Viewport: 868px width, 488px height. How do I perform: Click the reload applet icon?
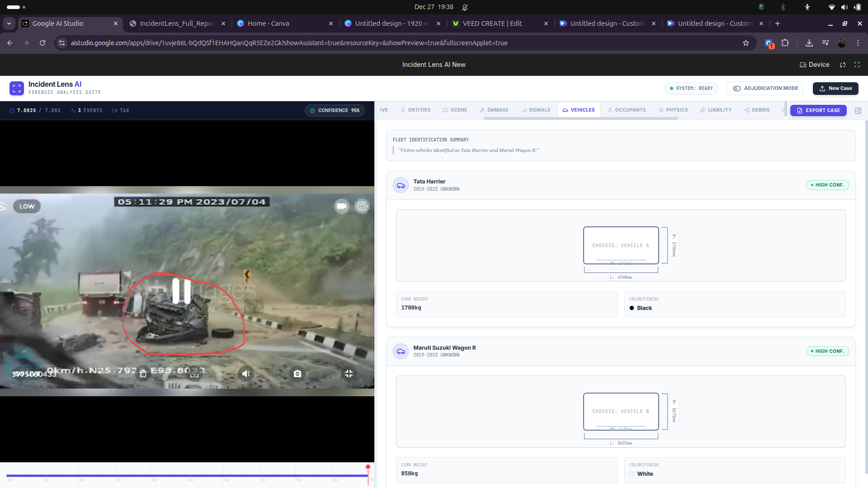[843, 65]
